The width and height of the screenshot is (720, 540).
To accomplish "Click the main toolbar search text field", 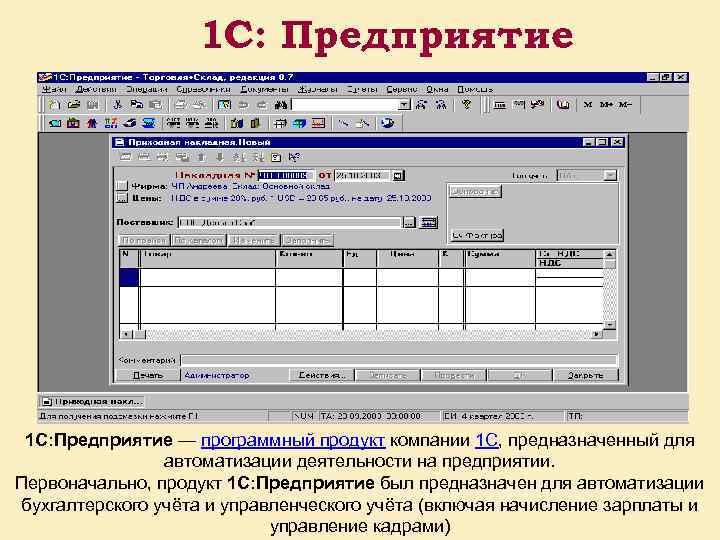I will click(345, 105).
